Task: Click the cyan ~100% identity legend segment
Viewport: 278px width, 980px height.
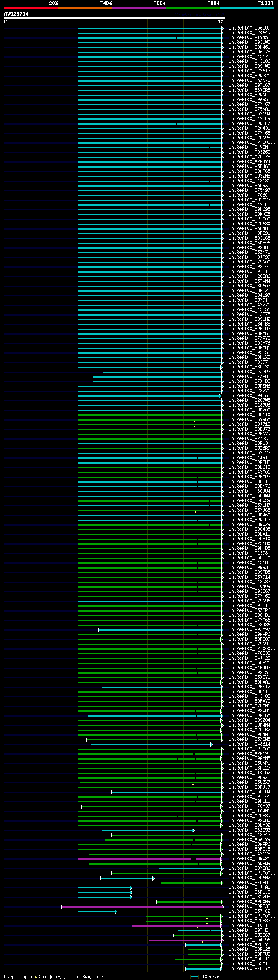Action: pyautogui.click(x=246, y=8)
